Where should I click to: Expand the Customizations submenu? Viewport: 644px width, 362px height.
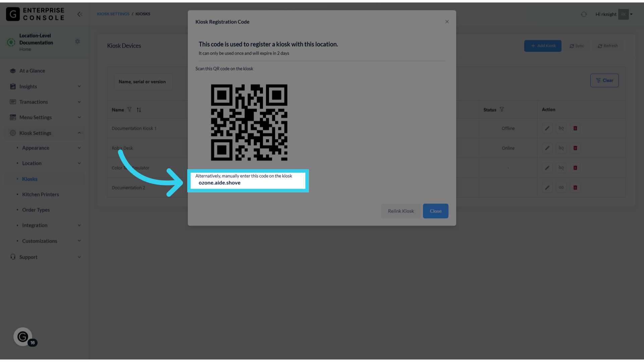click(x=44, y=241)
